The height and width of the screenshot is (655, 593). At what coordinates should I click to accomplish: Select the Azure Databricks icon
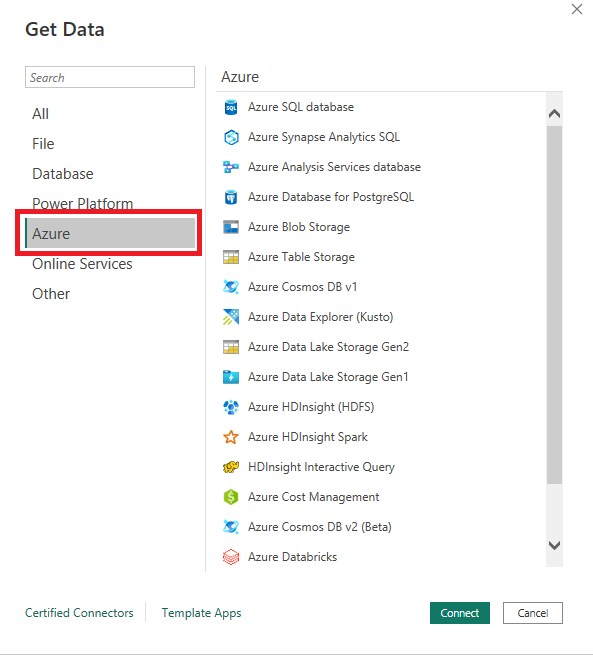coord(231,557)
